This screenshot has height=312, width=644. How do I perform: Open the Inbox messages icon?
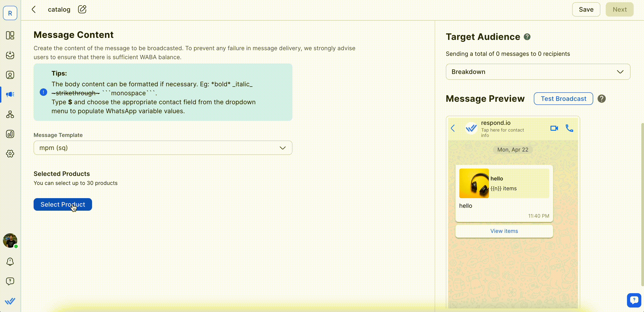10,55
